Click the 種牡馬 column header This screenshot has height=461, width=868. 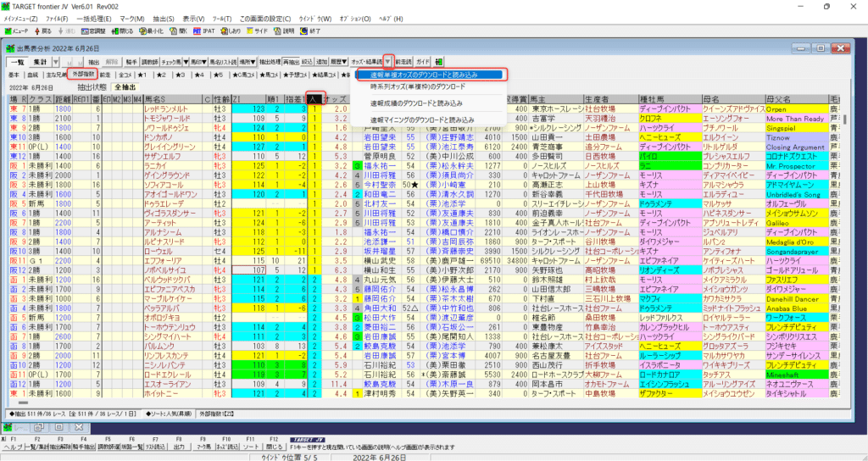point(670,100)
